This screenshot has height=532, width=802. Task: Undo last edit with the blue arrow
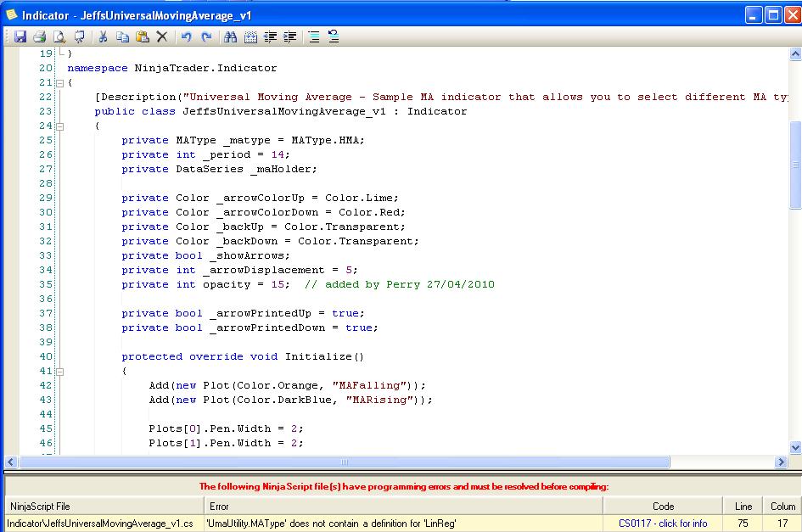coord(186,36)
